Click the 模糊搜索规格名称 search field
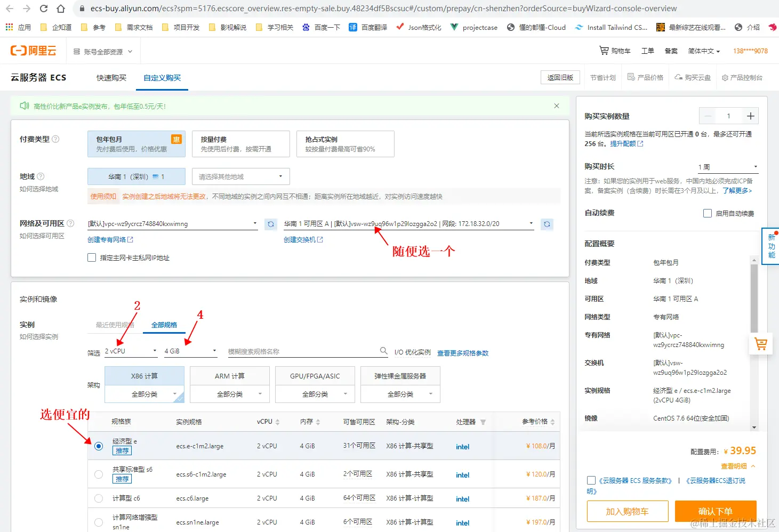779x532 pixels. tap(303, 351)
